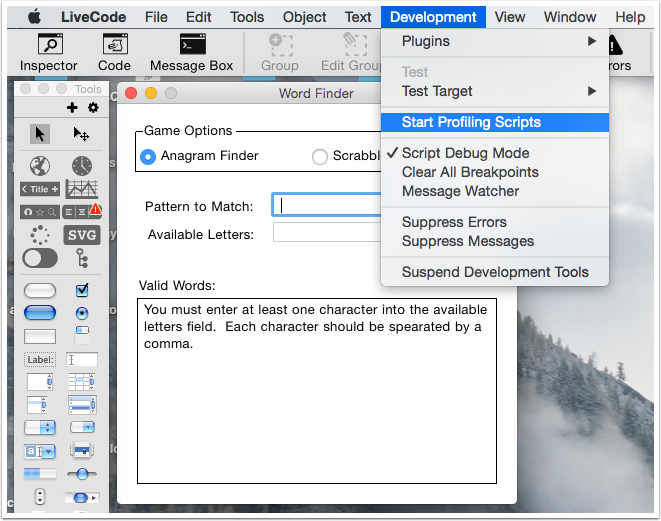
Task: Choose the checkbox control in Tools palette
Action: point(82,290)
